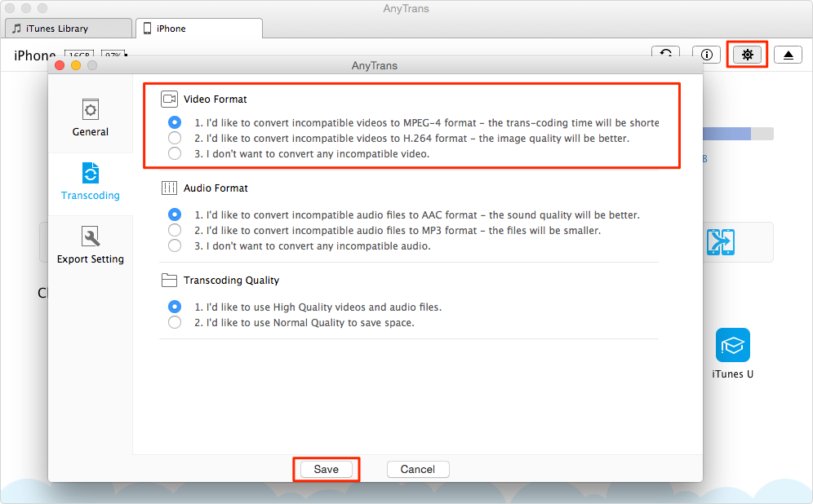Open settings via the gear icon
The width and height of the screenshot is (813, 504).
tap(747, 55)
